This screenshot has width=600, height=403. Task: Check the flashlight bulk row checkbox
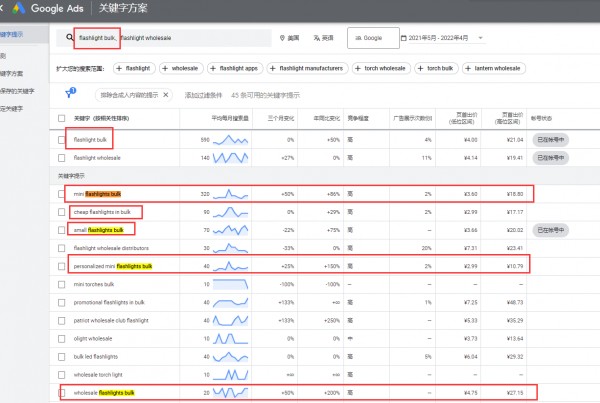(61, 140)
